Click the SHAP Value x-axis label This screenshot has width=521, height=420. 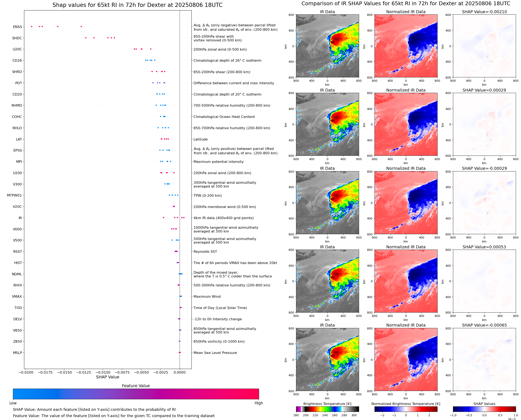(108, 377)
